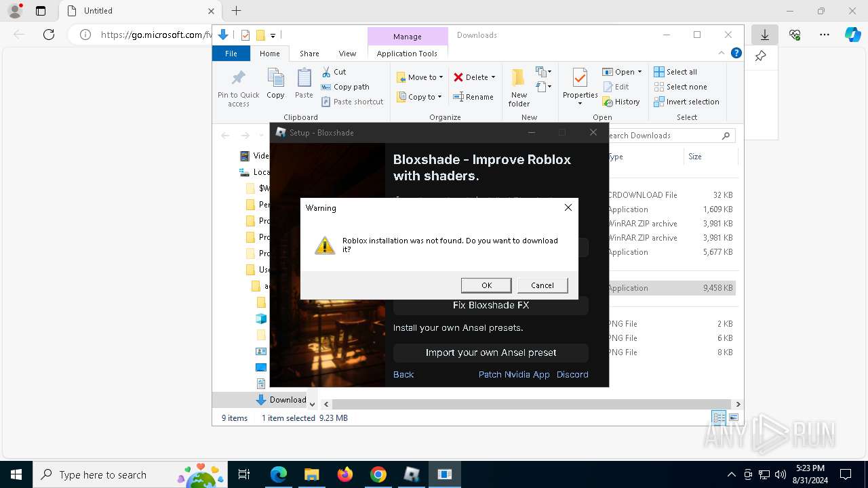Sort by Size column header
The image size is (868, 488).
click(x=710, y=157)
